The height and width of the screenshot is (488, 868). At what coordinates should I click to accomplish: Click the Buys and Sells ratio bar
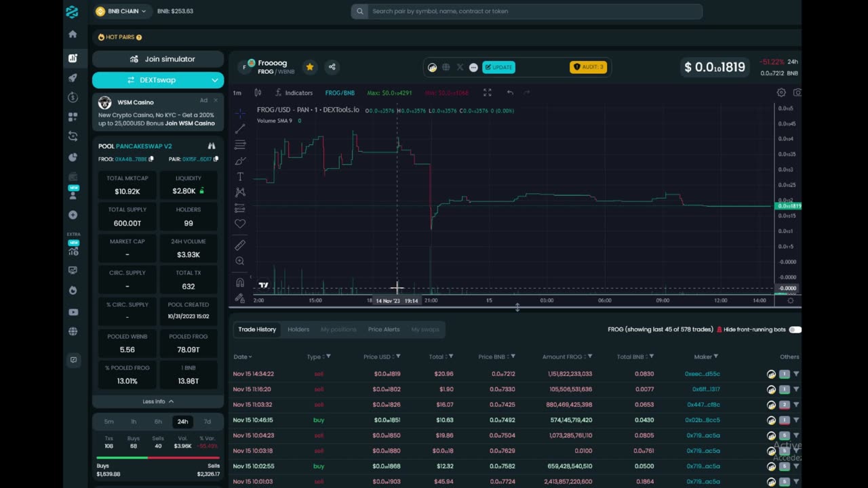point(158,457)
